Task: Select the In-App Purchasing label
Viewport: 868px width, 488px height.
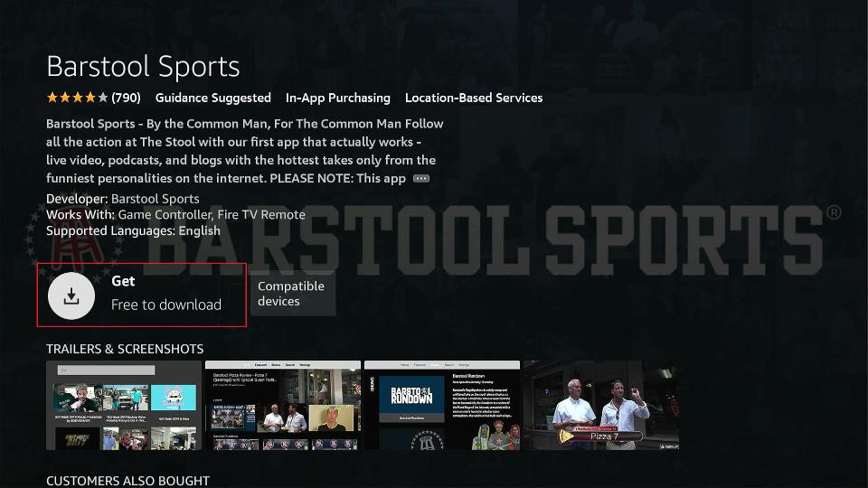Action: coord(337,98)
